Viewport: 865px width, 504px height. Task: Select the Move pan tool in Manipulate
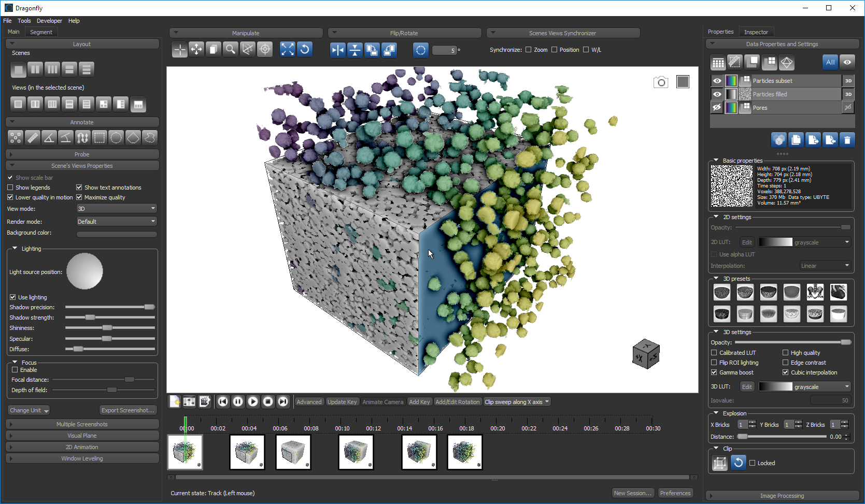click(x=196, y=49)
